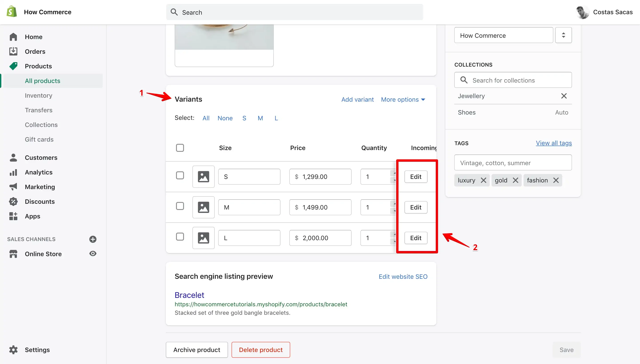This screenshot has width=640, height=364.
Task: Open Orders via its inbox icon
Action: click(x=13, y=51)
